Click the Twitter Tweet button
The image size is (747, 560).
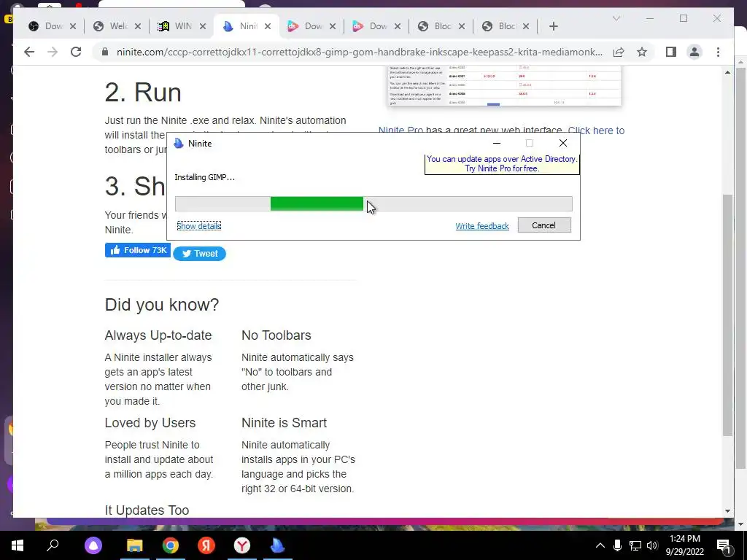click(199, 253)
